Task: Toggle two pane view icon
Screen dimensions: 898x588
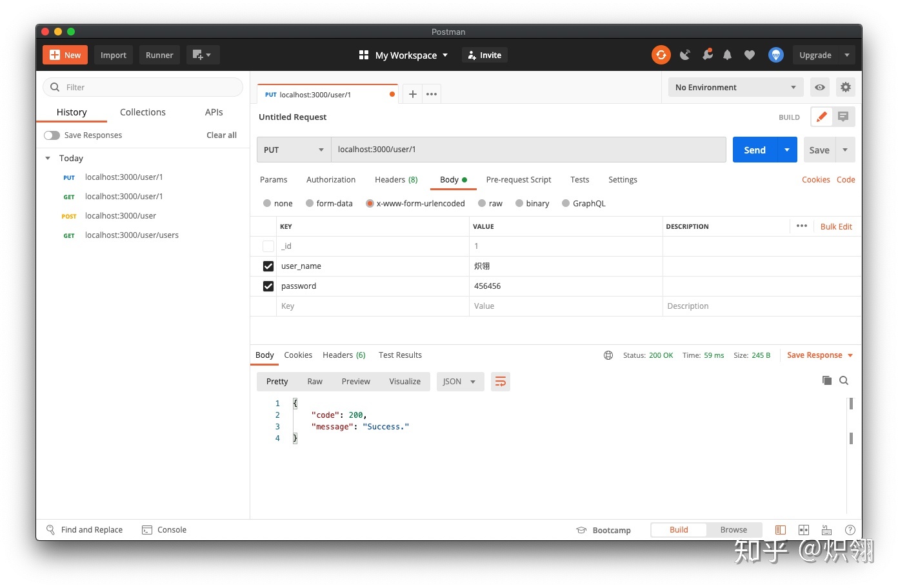Action: point(803,530)
